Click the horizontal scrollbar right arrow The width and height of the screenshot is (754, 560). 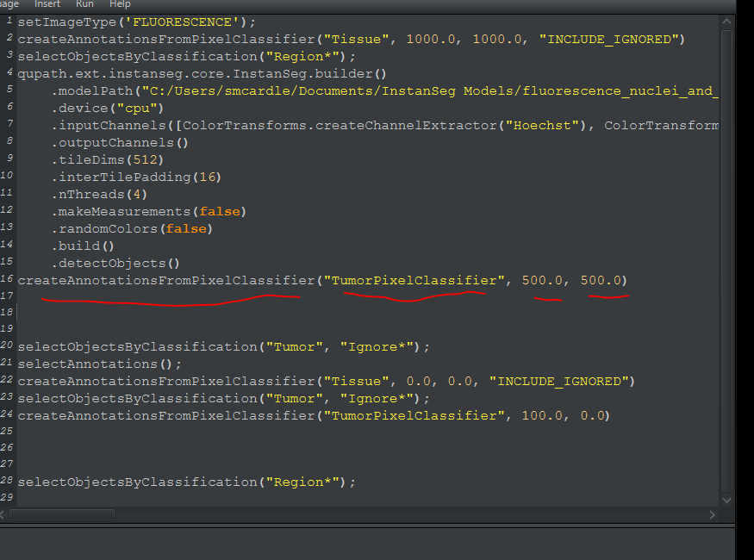pyautogui.click(x=712, y=514)
